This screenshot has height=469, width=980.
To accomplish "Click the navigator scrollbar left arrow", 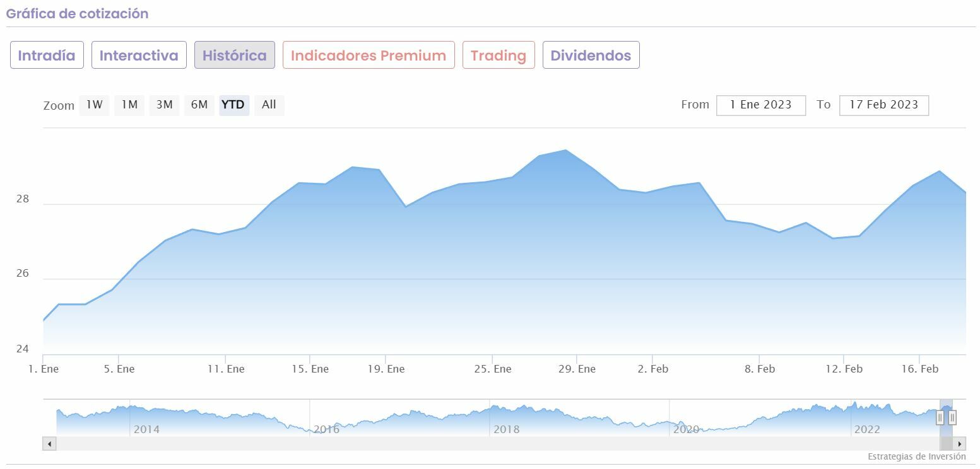I will [x=49, y=444].
